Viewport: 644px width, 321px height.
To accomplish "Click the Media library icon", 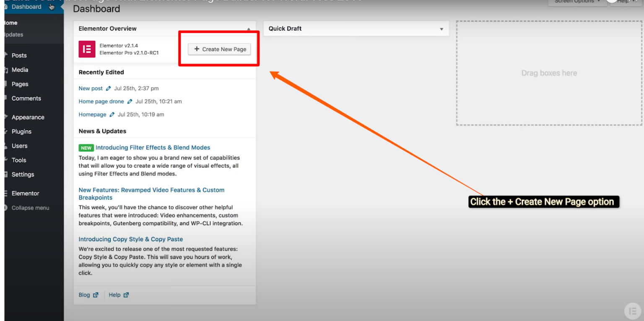I will tap(7, 70).
